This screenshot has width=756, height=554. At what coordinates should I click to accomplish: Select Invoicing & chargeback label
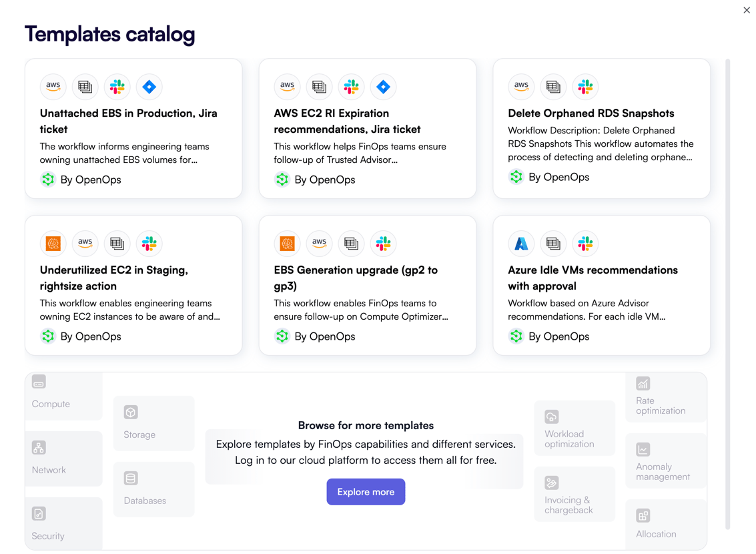click(569, 505)
